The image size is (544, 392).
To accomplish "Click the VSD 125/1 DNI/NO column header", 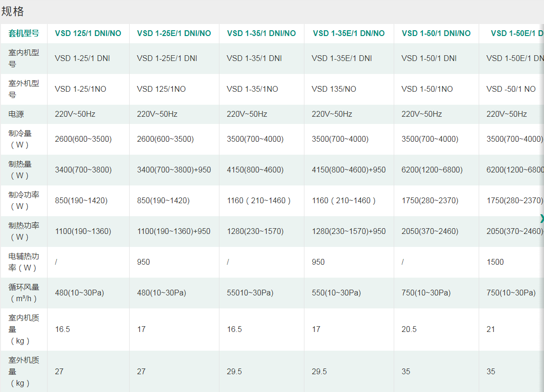I will 88,33.
